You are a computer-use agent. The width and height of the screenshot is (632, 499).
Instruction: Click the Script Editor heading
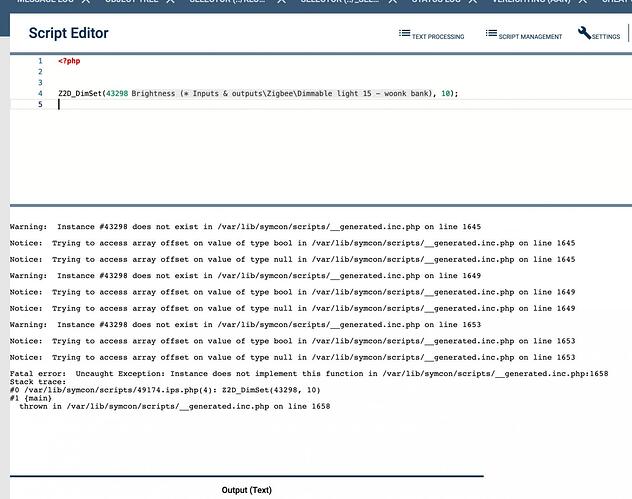[x=69, y=33]
